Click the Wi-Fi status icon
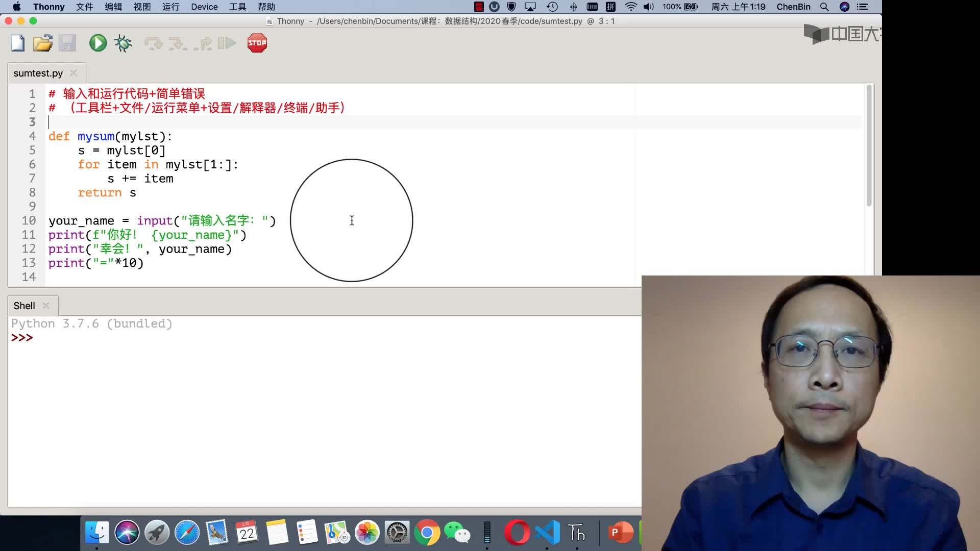Image resolution: width=980 pixels, height=551 pixels. [631, 7]
